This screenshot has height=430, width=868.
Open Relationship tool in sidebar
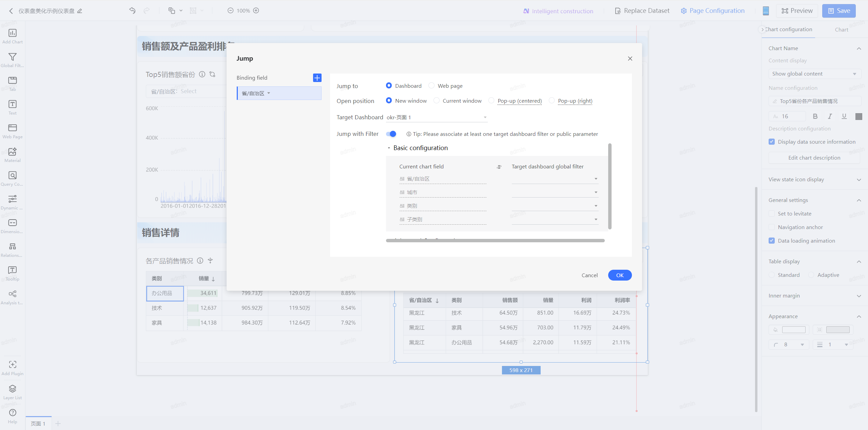13,250
